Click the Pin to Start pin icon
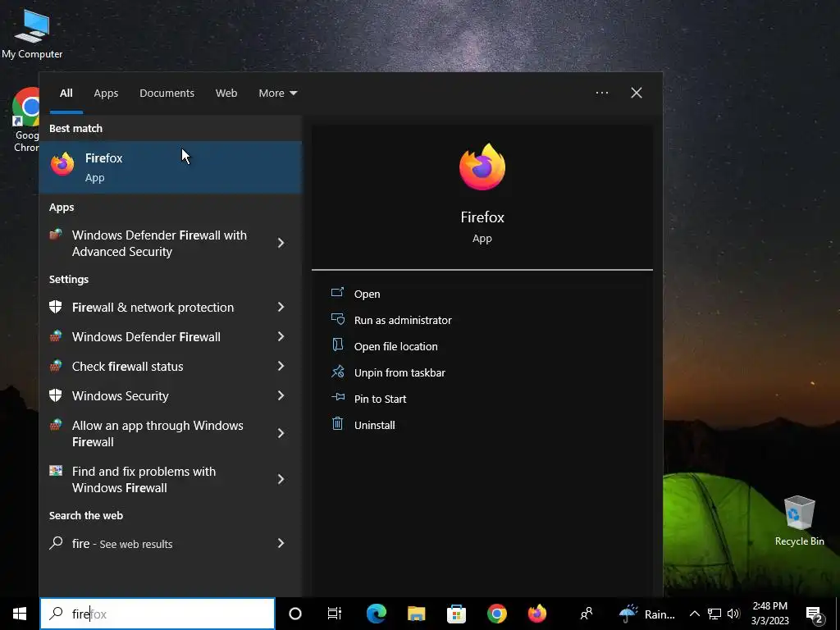The width and height of the screenshot is (840, 630). [x=337, y=398]
